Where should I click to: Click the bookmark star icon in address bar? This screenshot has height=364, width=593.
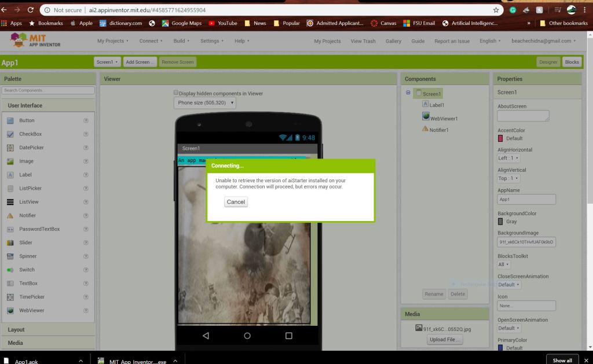tap(496, 10)
